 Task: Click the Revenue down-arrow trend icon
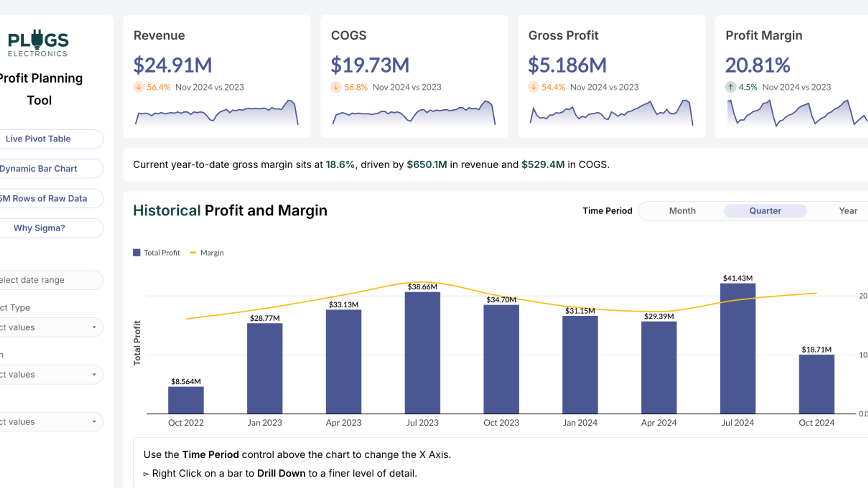point(139,87)
